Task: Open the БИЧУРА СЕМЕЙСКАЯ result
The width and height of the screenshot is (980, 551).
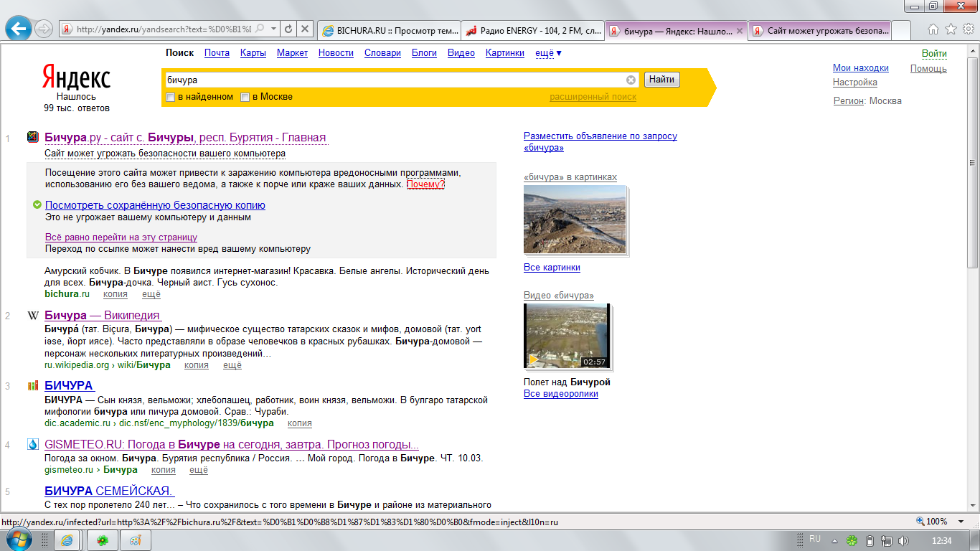Action: [109, 491]
